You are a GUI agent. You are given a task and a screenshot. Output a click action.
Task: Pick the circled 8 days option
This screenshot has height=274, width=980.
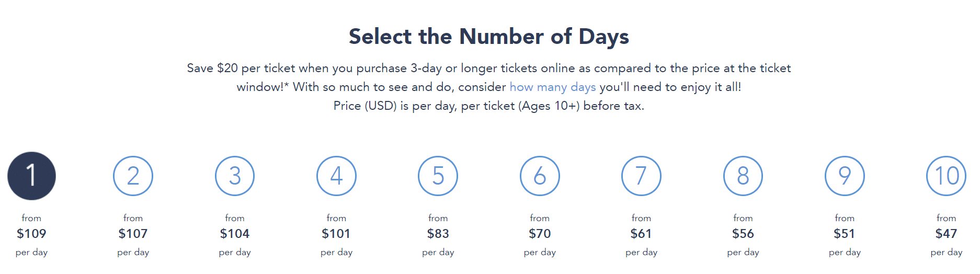[743, 176]
